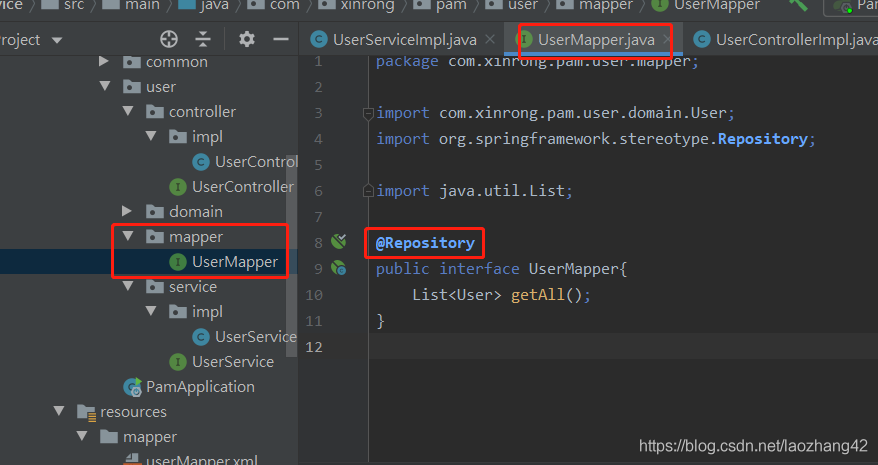Collapse the service folder

(x=128, y=286)
